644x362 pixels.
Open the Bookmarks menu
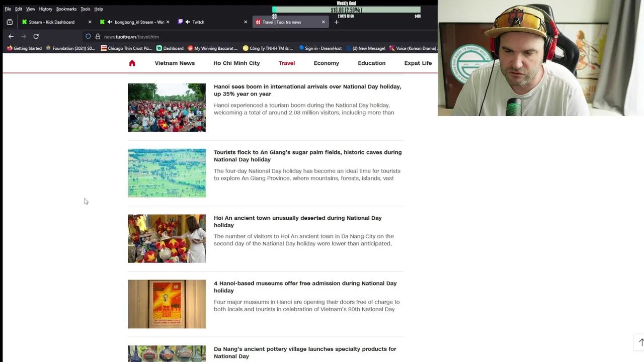pos(66,9)
